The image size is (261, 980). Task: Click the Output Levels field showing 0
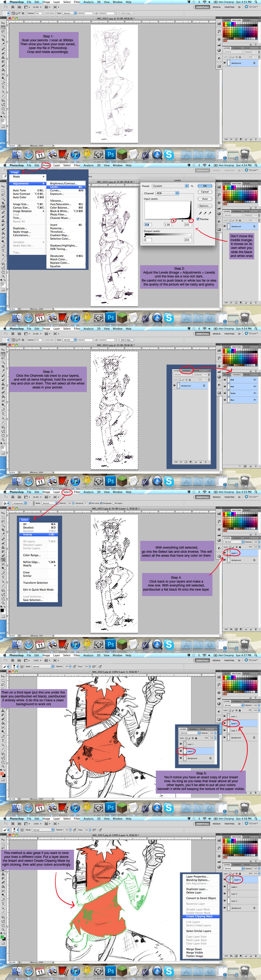coord(148,240)
